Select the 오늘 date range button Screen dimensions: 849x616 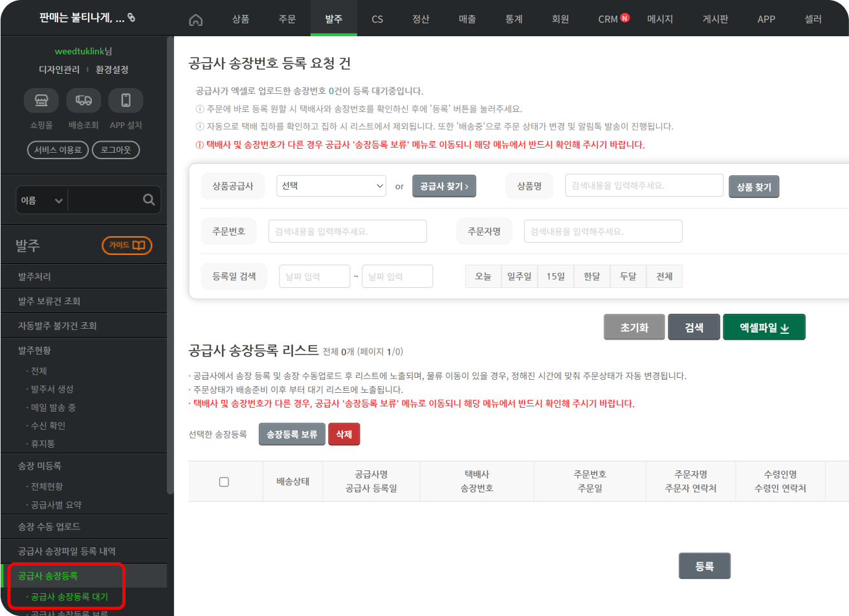click(x=483, y=276)
